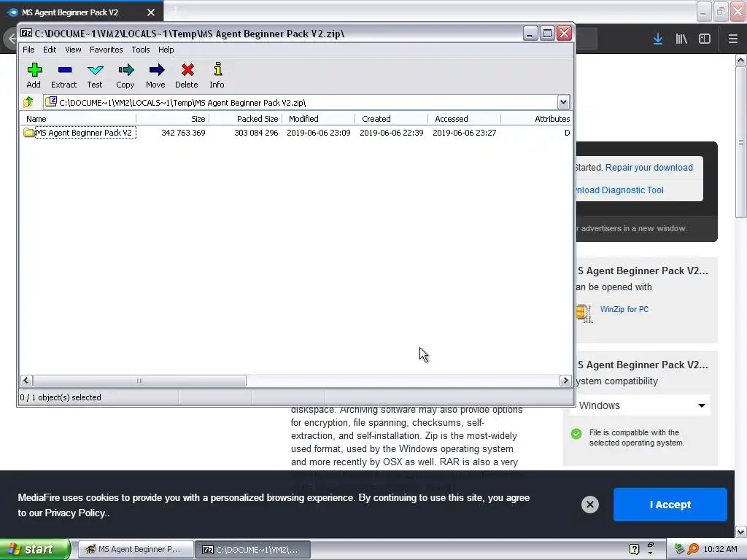Screen dimensions: 747x560
Task: Select the Copy toolbar icon
Action: [125, 70]
